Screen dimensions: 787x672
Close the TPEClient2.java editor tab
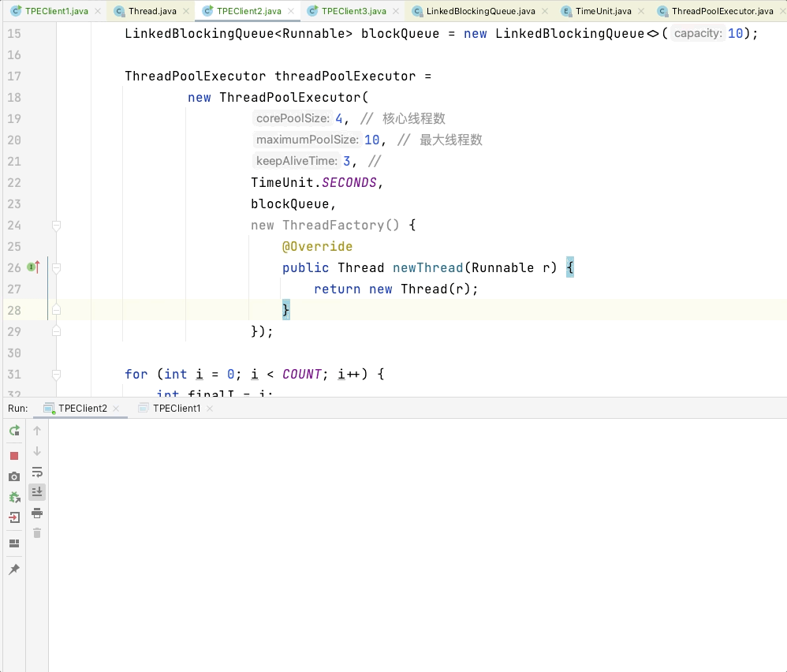pos(291,11)
